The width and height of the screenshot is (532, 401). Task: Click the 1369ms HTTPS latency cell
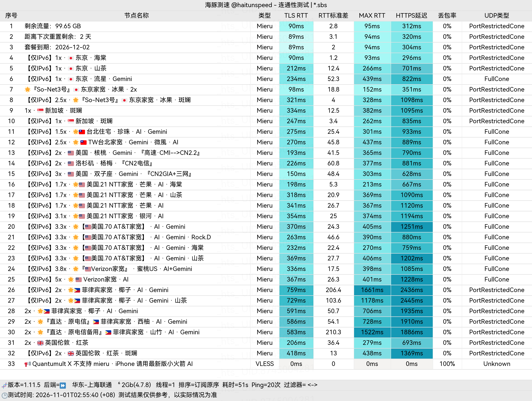(412, 353)
